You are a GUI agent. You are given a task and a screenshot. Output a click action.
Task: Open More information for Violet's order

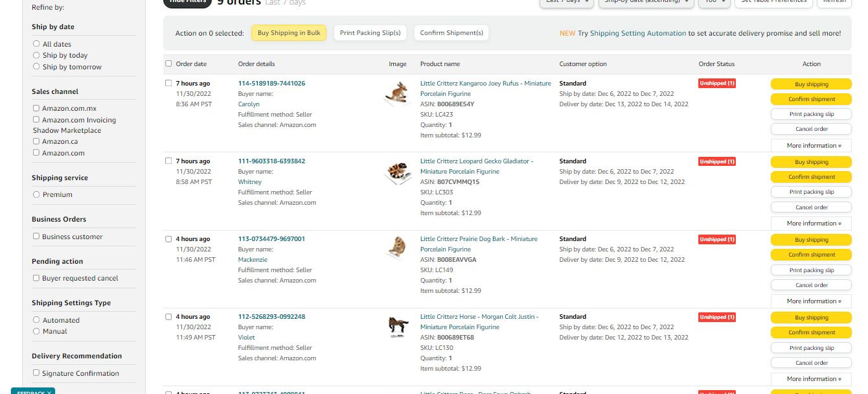[811, 379]
